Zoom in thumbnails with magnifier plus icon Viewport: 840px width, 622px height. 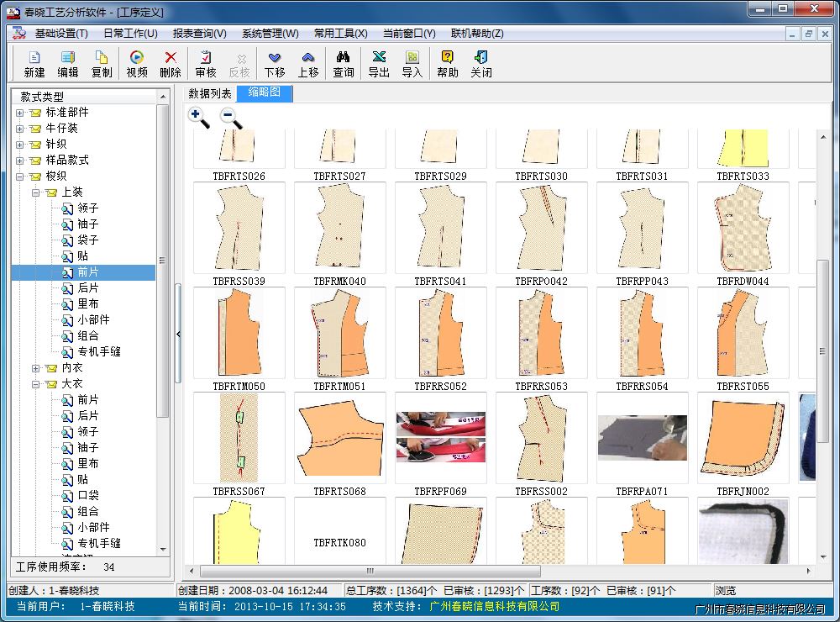click(x=199, y=118)
